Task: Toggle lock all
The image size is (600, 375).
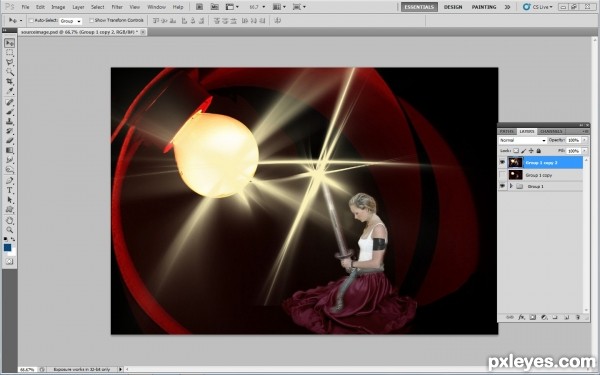Action: [538, 151]
